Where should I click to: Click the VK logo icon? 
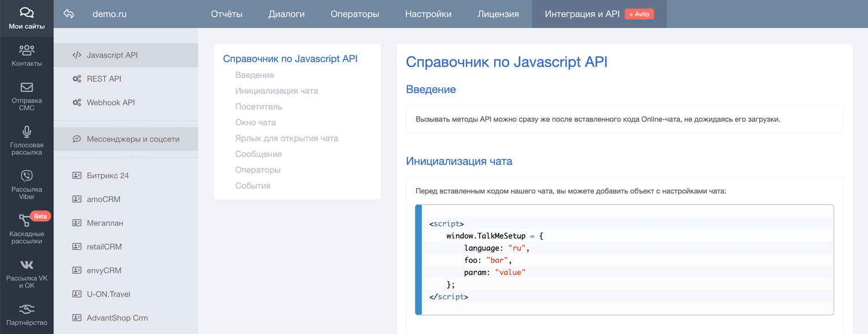[x=27, y=265]
